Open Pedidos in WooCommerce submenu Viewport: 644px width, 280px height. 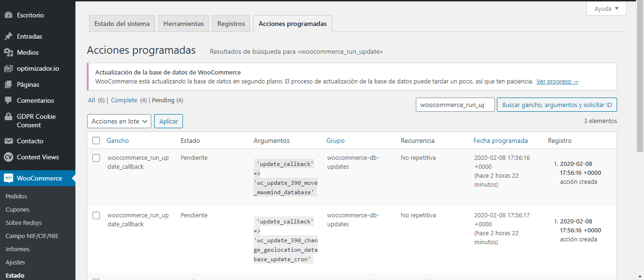click(x=17, y=196)
